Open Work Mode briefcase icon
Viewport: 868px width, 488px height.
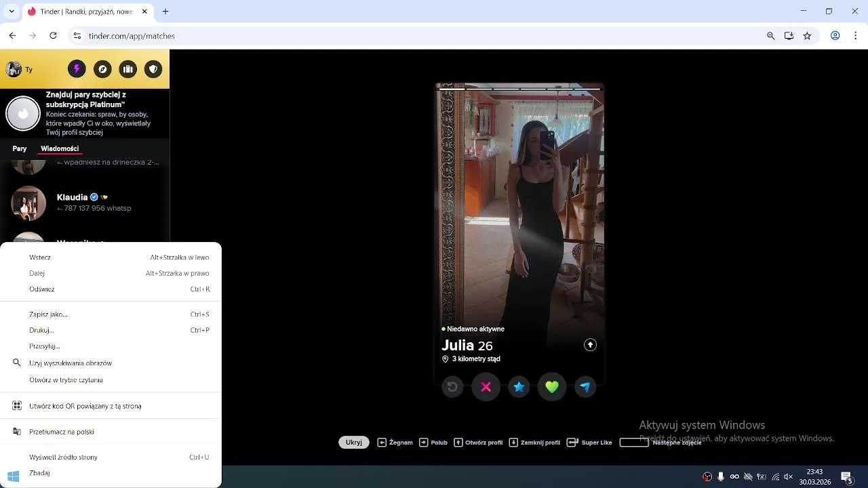(128, 69)
